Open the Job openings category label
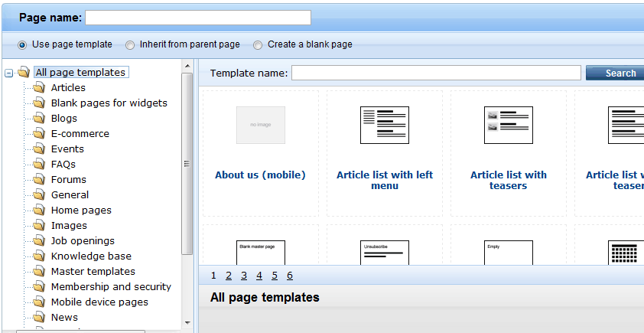 click(x=83, y=240)
